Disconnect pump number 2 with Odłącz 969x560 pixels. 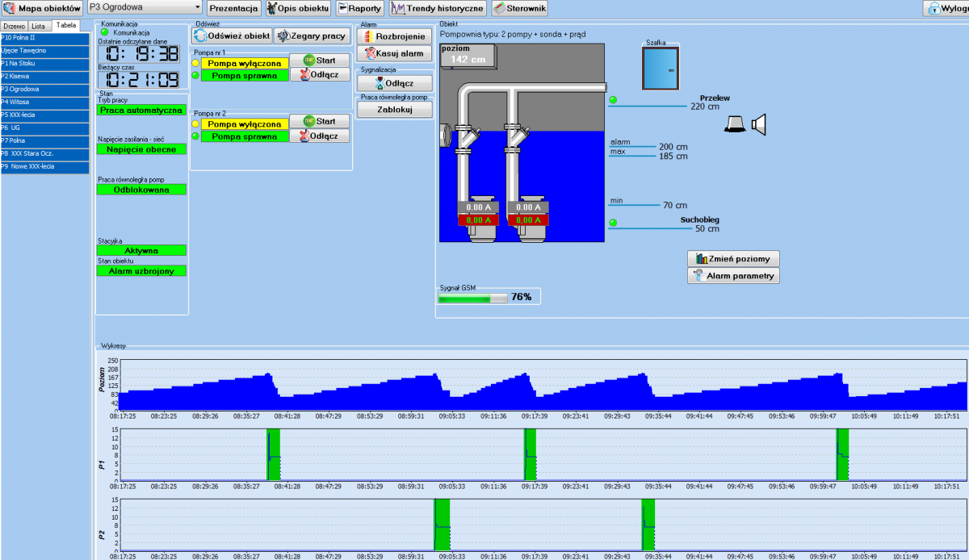[319, 136]
